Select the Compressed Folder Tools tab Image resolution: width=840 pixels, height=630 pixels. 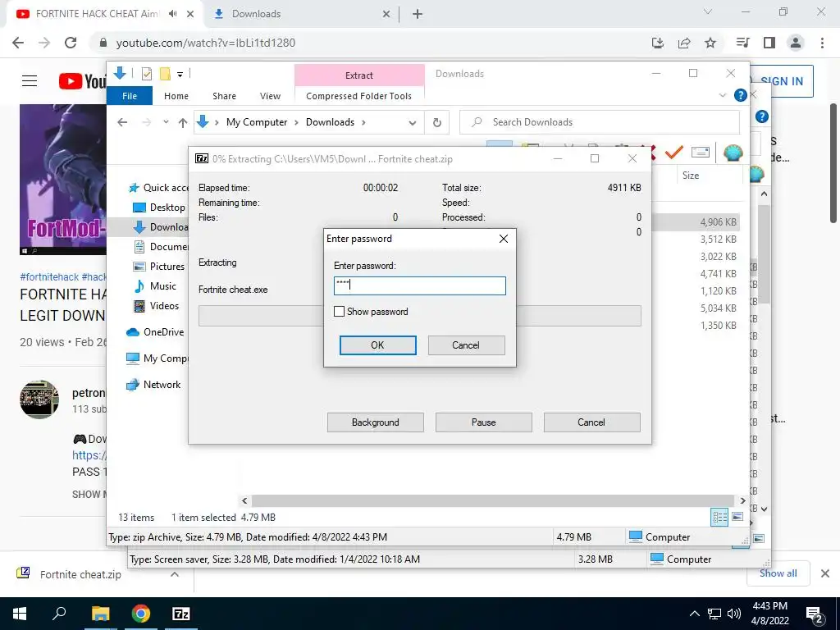(359, 96)
